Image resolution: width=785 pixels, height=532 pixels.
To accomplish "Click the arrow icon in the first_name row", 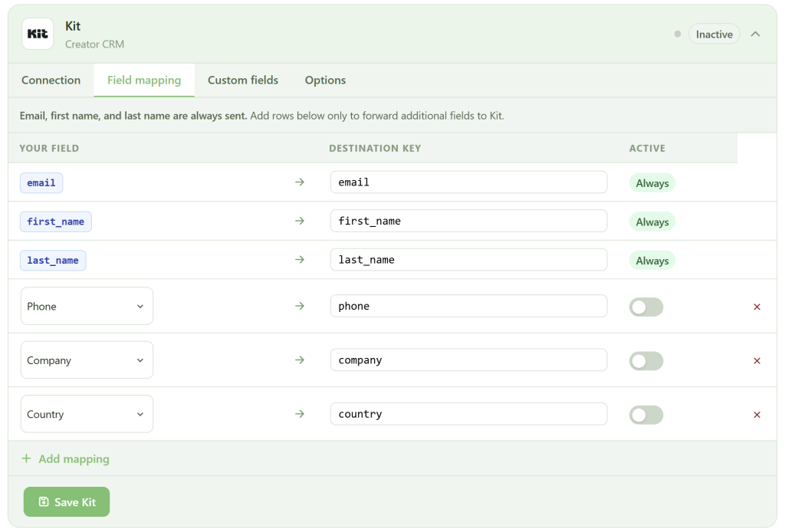I will tap(300, 221).
